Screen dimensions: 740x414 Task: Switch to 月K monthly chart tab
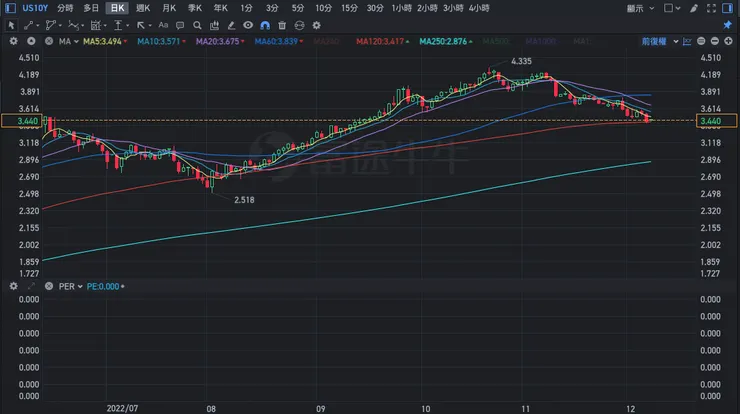click(x=169, y=8)
